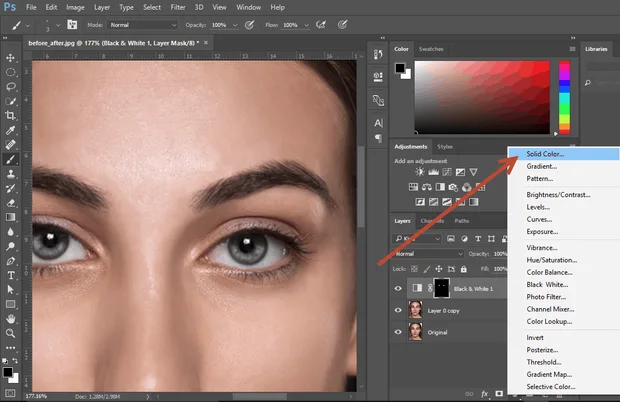Expand the Edit Toolbar ellipsis
620x402 pixels.
pyautogui.click(x=11, y=348)
